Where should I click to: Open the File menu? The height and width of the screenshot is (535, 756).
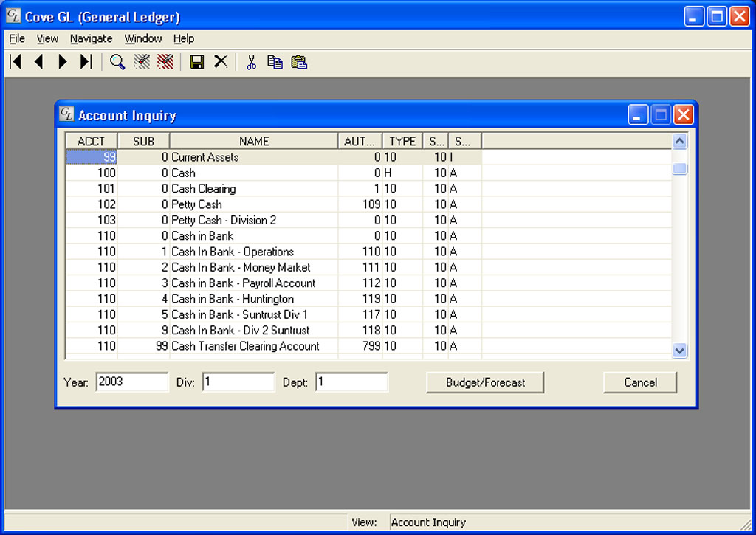click(17, 38)
